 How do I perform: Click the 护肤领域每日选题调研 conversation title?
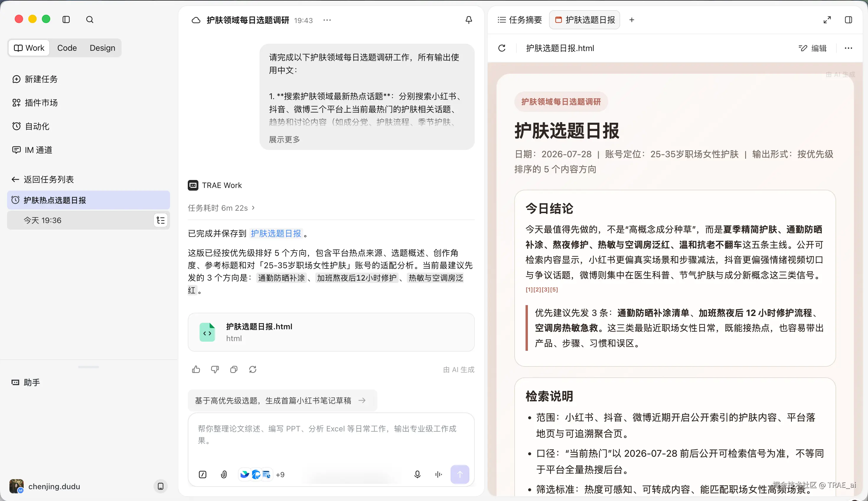248,20
